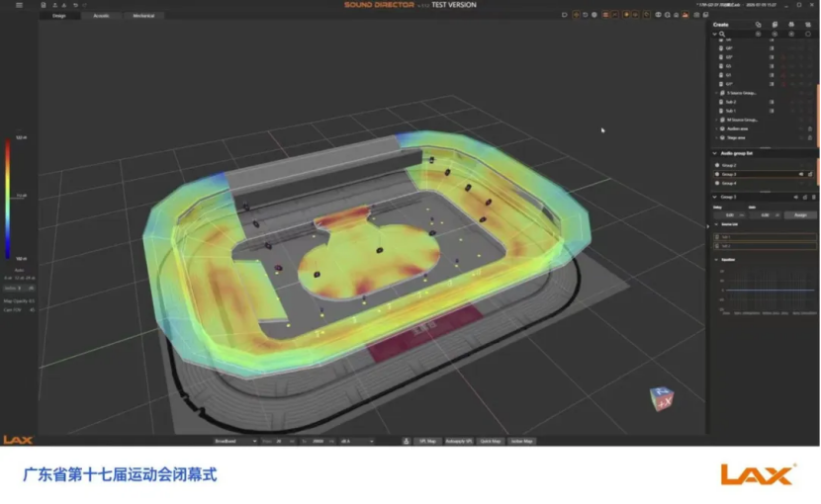Click the To frequency field
The width and height of the screenshot is (821, 504).
tap(319, 441)
